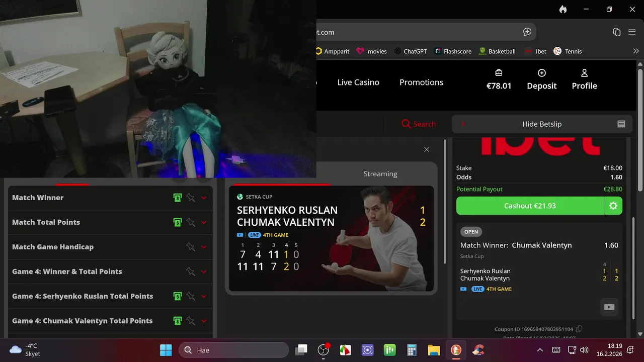Expand Game 4: Serhyenko Ruslan Total Points

click(204, 297)
